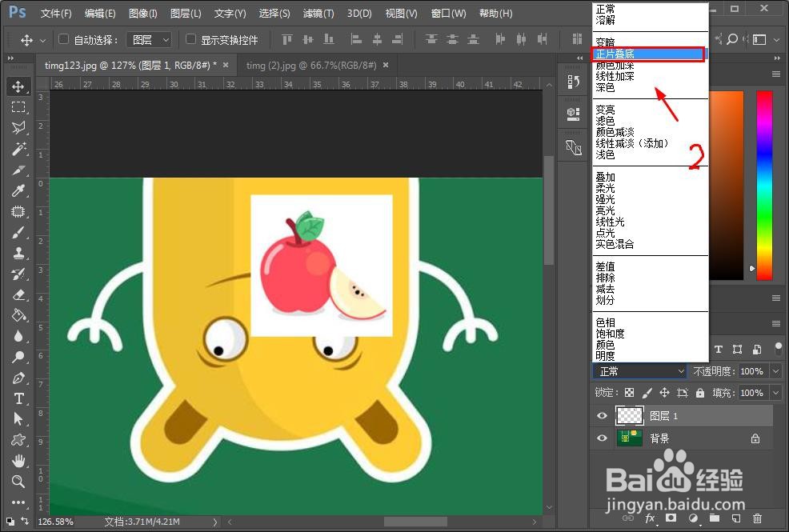Add a layer style with fx icon

[x=650, y=518]
